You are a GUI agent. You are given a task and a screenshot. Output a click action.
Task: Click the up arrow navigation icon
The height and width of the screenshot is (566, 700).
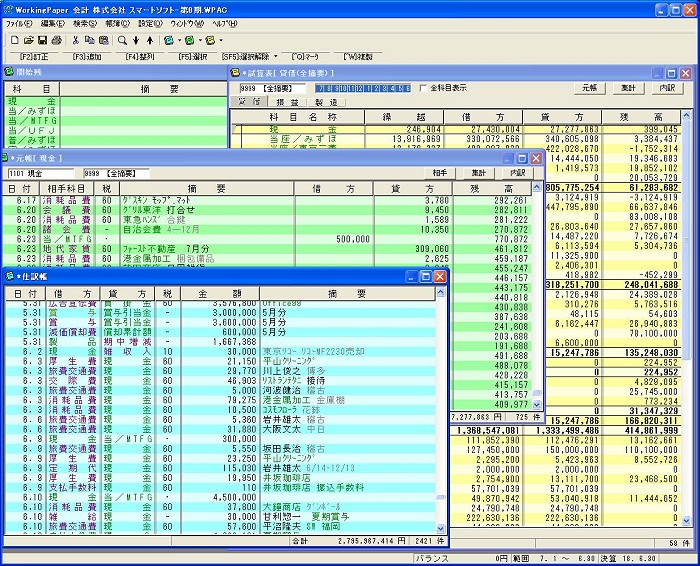click(149, 40)
